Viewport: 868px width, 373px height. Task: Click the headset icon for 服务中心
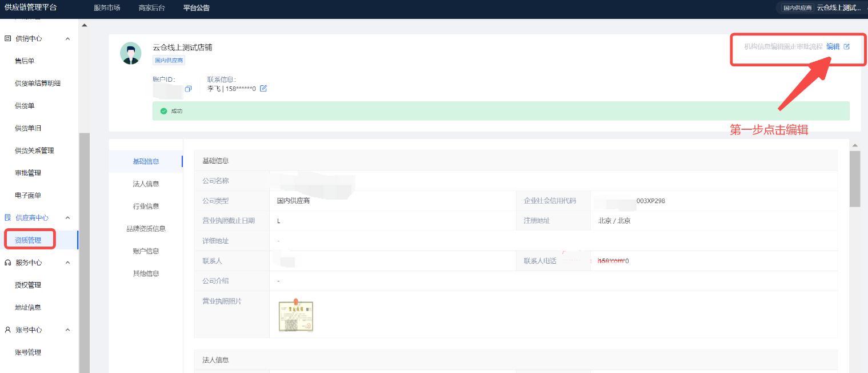(x=8, y=263)
